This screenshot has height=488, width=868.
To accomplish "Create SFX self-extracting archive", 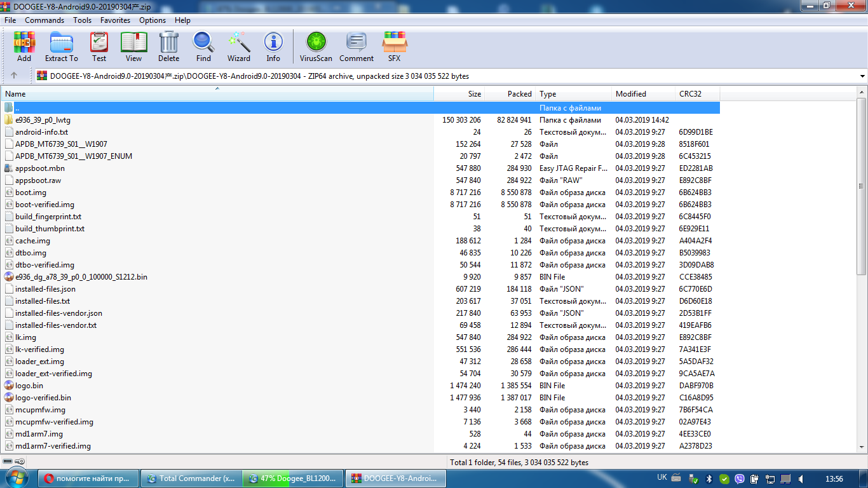I will (394, 47).
